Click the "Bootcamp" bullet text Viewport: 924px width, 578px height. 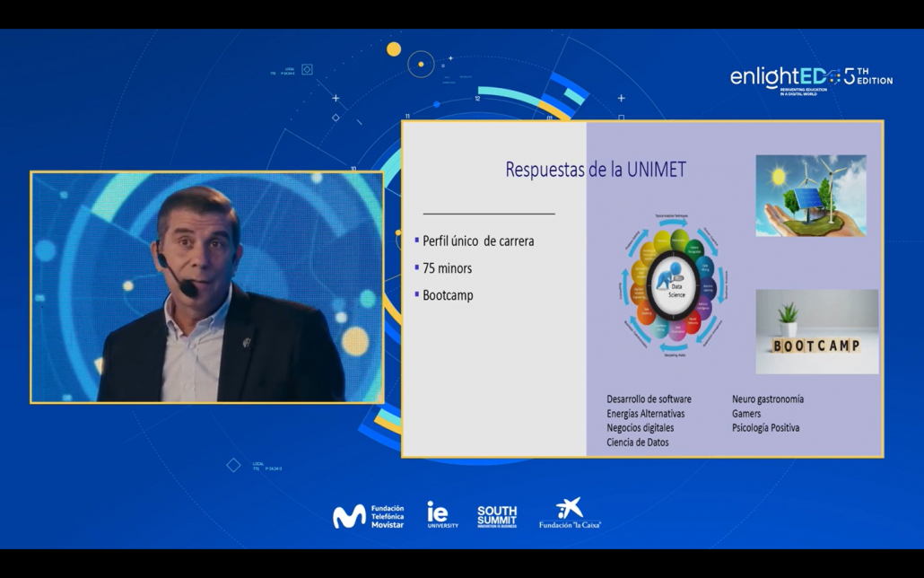pyautogui.click(x=448, y=295)
